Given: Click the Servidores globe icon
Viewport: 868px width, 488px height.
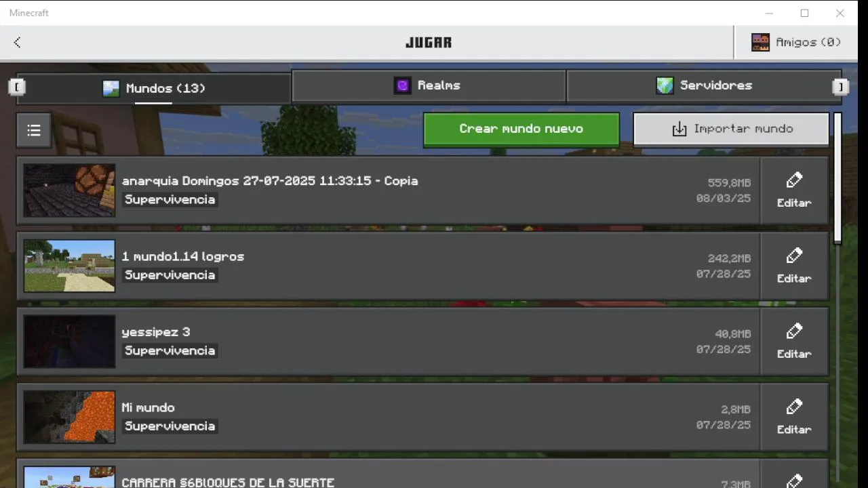Looking at the screenshot, I should pyautogui.click(x=665, y=85).
